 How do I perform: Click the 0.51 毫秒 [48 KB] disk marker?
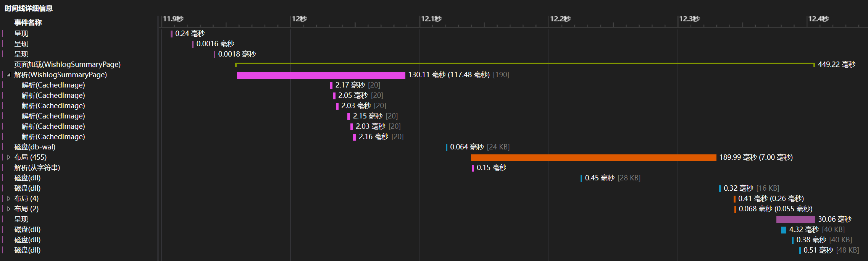pyautogui.click(x=800, y=251)
